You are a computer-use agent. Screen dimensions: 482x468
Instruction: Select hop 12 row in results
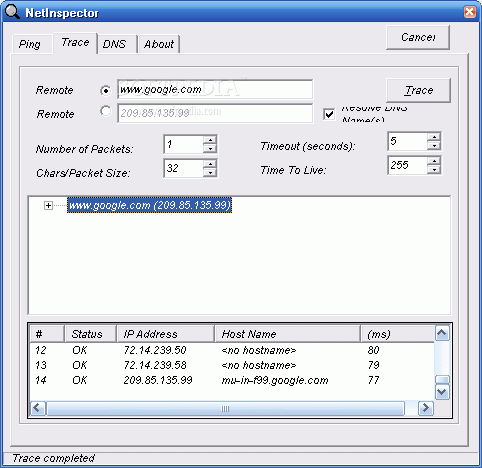pos(232,350)
